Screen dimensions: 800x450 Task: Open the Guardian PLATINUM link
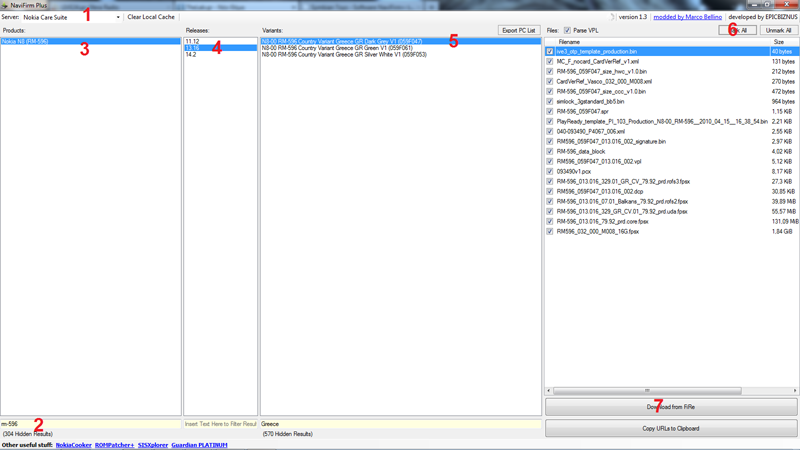(199, 445)
